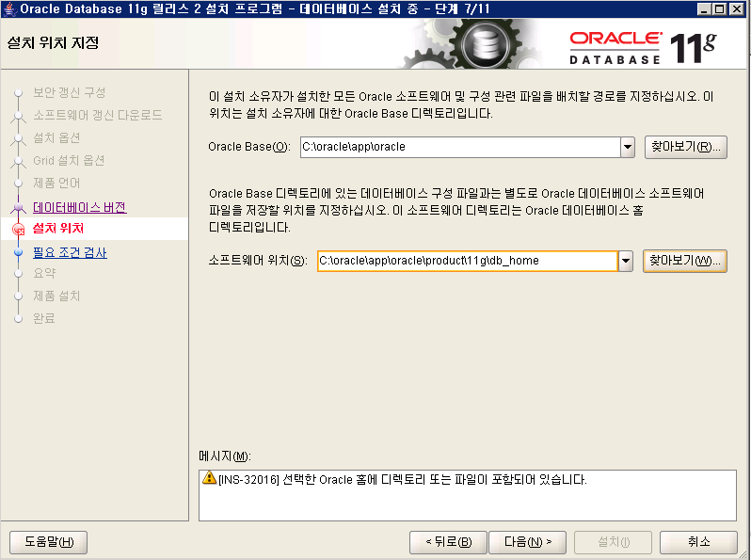751x560 pixels.
Task: Click the 소프트웨어 위치(S) field label
Action: (x=258, y=261)
